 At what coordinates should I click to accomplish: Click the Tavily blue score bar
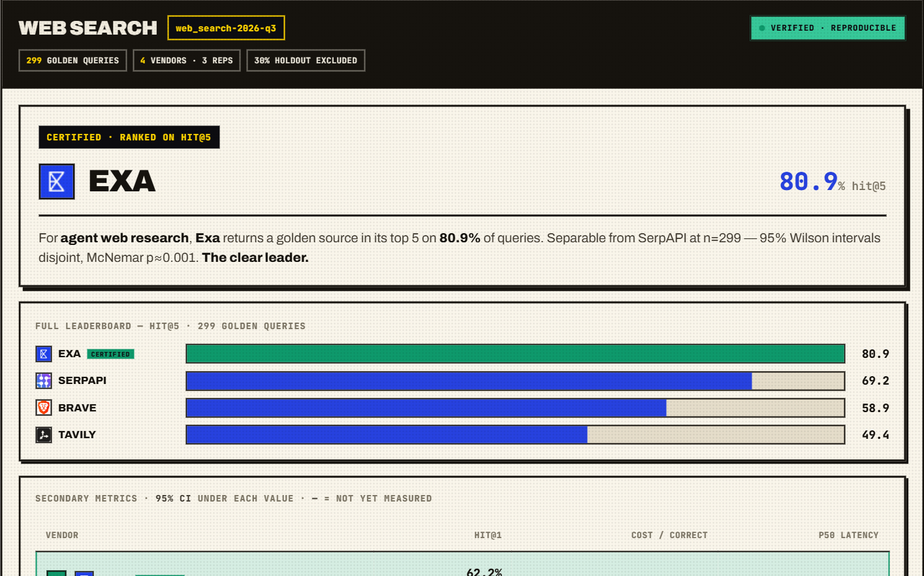coord(387,435)
